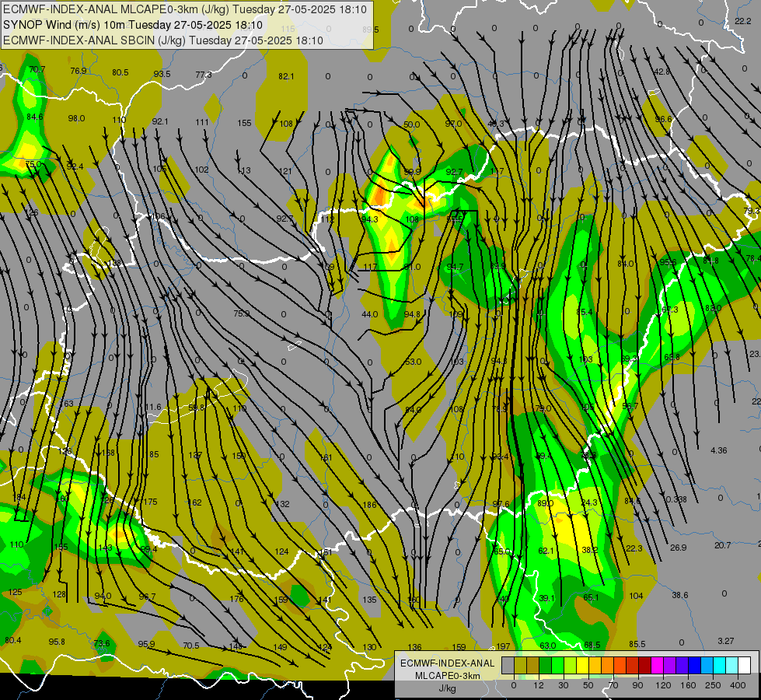Viewport: 761px width, 700px height.
Task: Click the map value 53.0
Action: point(413,362)
